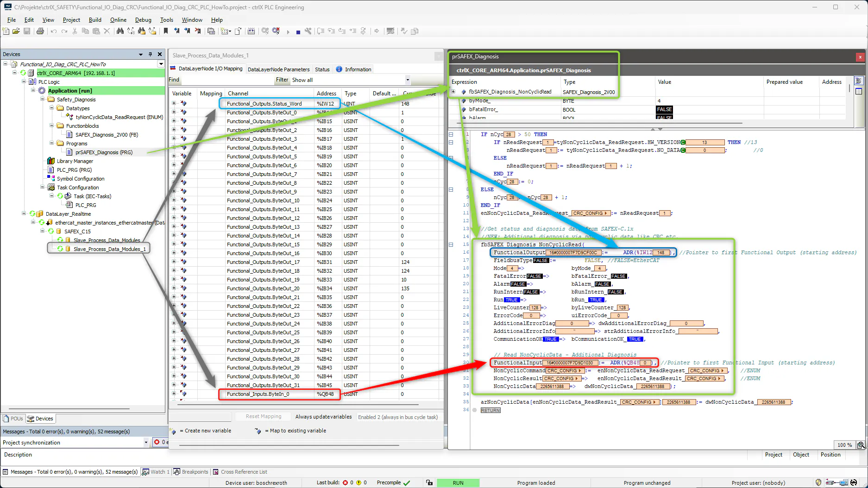Click the blue Information tab icon
This screenshot has width=868, height=488.
pyautogui.click(x=339, y=69)
